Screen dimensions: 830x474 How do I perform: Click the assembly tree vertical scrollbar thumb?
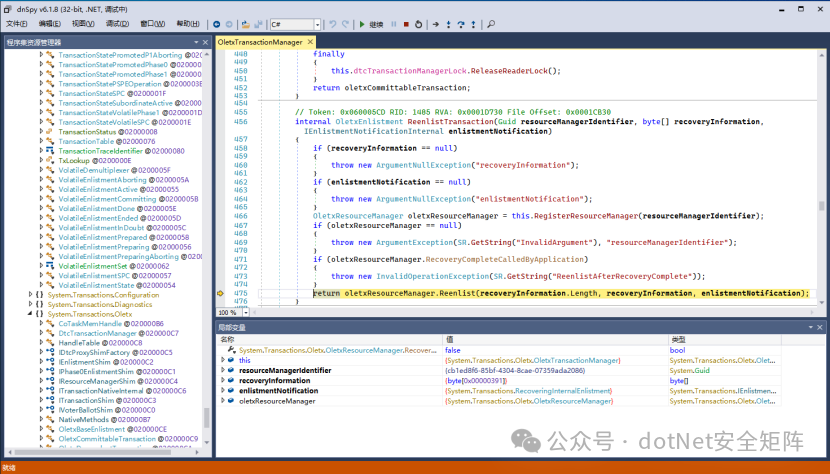point(206,417)
